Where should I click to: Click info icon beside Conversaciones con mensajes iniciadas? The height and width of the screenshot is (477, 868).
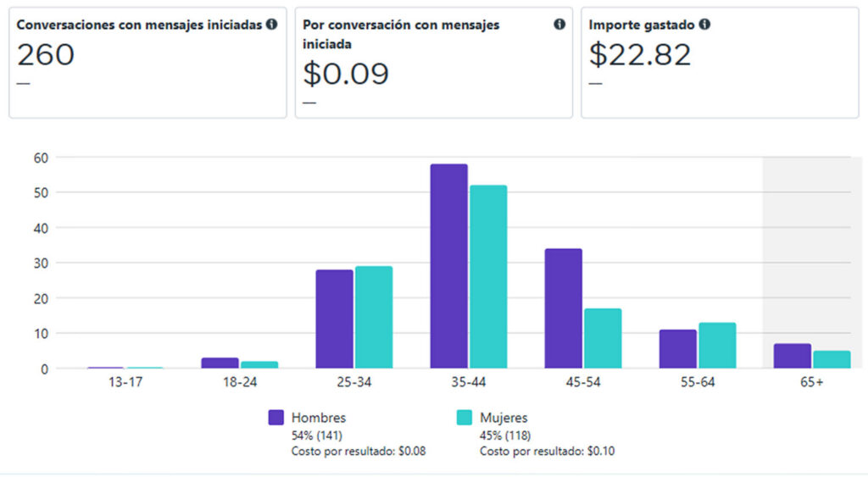point(271,25)
